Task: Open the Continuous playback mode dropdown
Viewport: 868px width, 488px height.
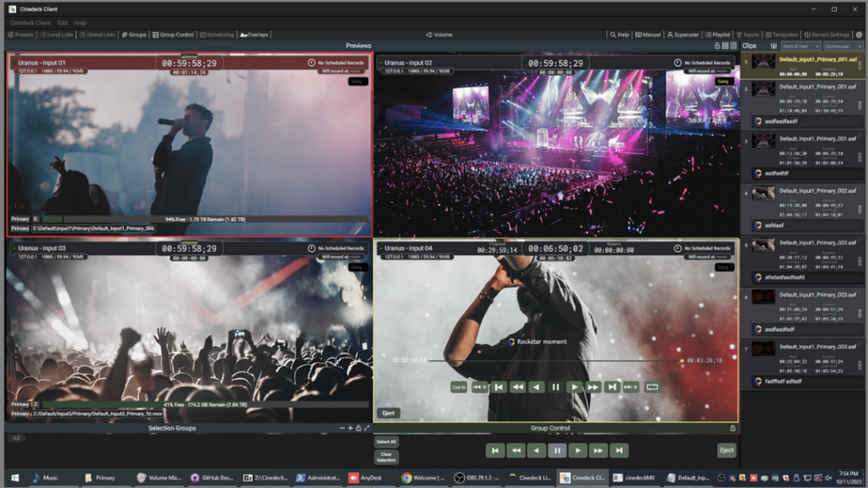Action: coord(844,46)
